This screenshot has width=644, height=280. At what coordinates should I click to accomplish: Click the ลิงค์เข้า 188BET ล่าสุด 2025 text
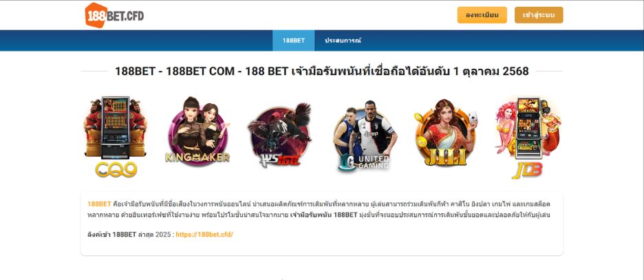(129, 235)
